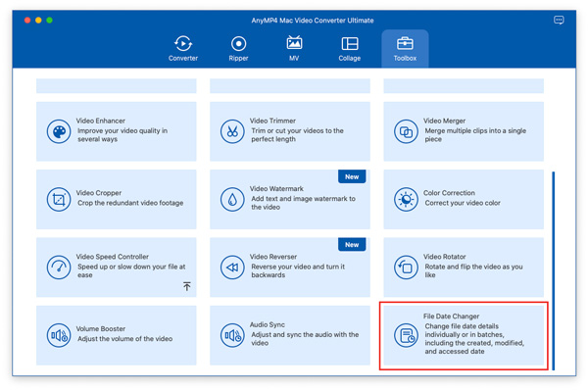Screen dimensions: 588x390
Task: Open Video Speed Controller title
Action: 112,257
